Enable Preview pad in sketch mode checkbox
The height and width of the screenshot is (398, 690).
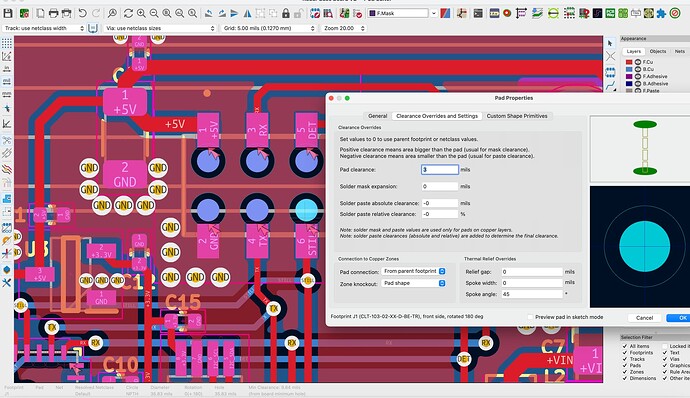click(530, 317)
